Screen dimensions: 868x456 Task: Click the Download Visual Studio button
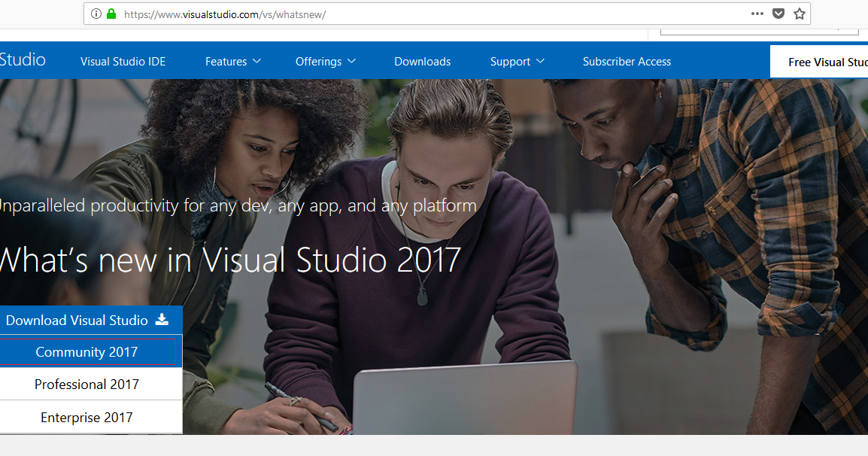pyautogui.click(x=77, y=320)
